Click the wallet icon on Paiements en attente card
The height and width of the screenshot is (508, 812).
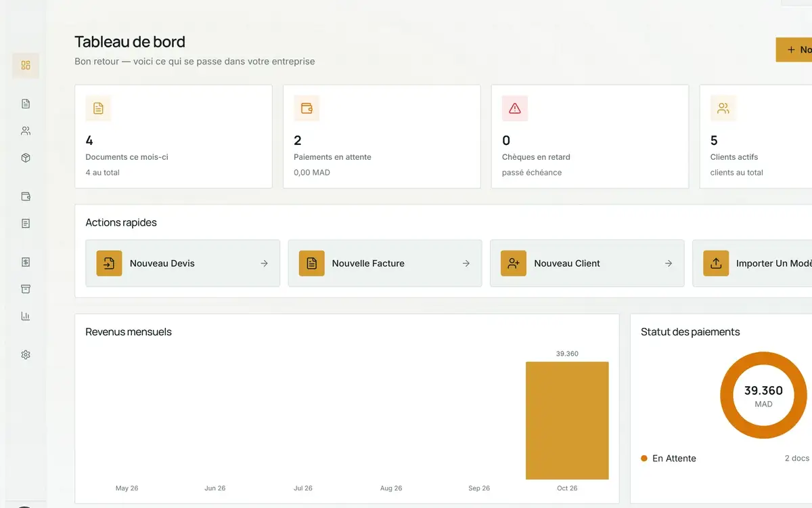click(307, 108)
